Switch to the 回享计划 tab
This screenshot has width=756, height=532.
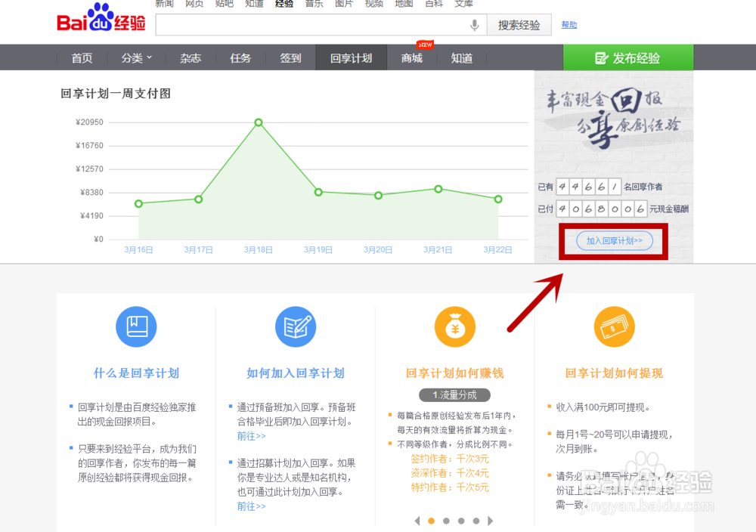tap(351, 57)
